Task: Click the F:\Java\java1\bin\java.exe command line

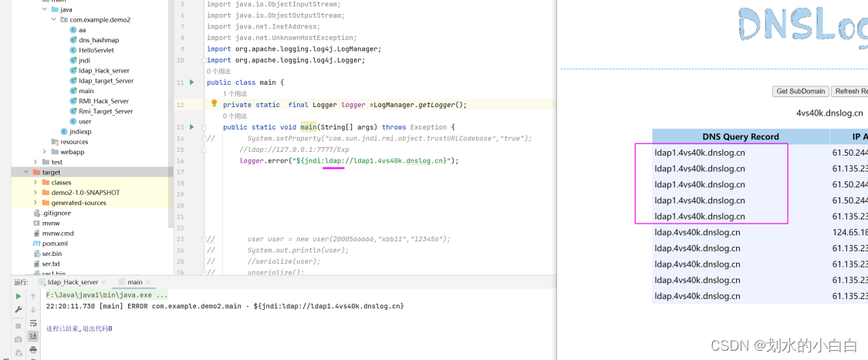Action: (106, 296)
